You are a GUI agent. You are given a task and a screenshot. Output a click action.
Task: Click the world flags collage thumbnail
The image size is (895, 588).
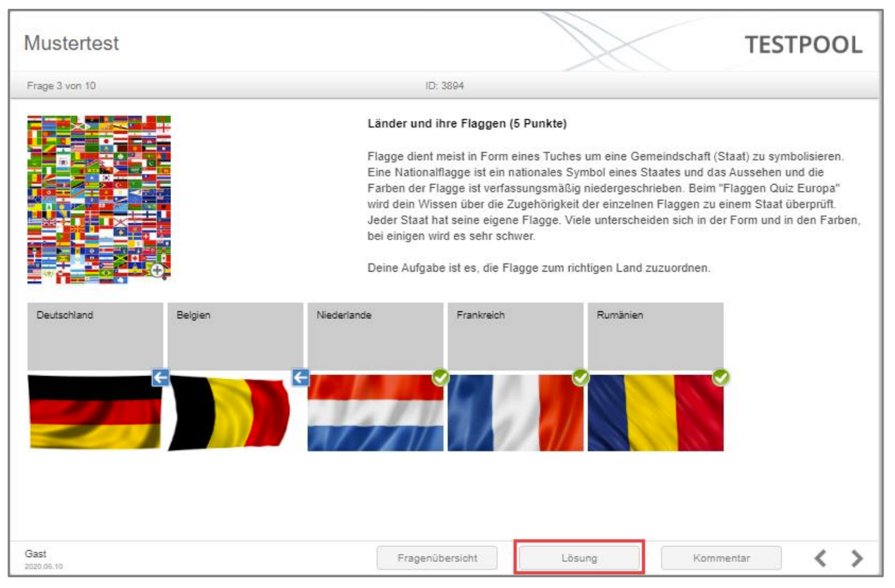(x=99, y=199)
